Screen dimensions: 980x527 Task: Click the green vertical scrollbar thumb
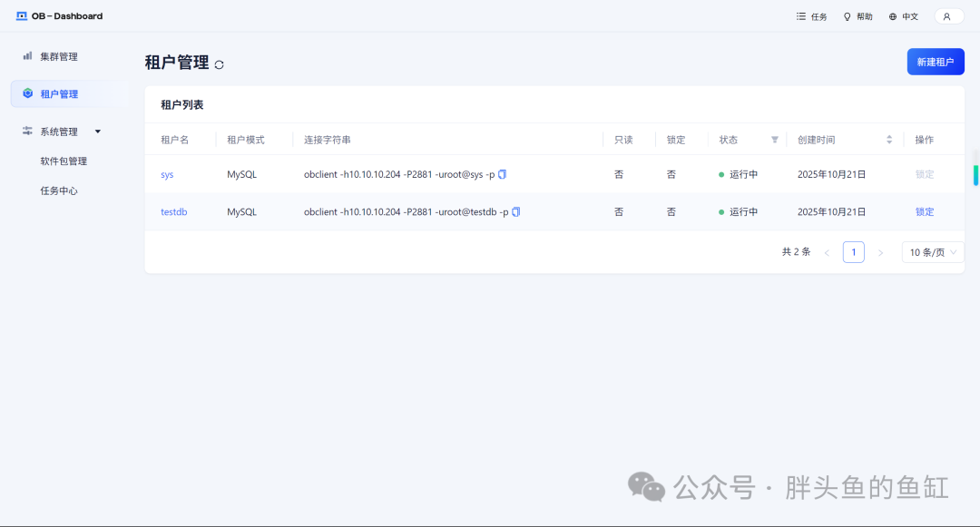(975, 175)
